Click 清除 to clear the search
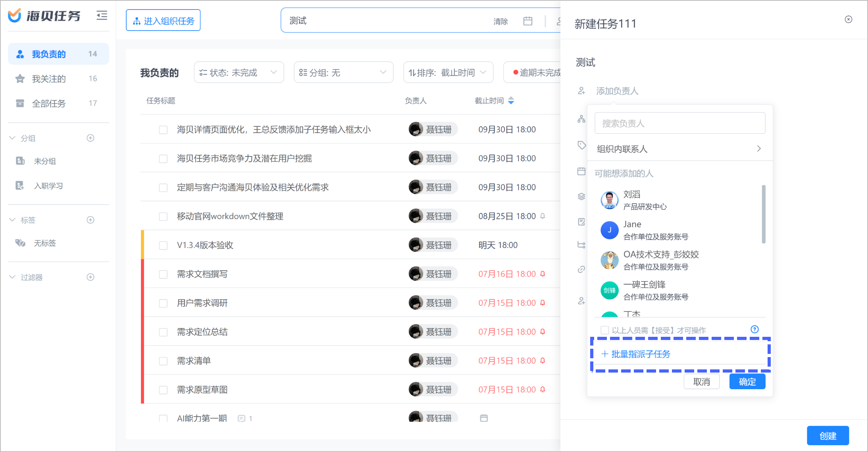The image size is (868, 452). (x=500, y=21)
